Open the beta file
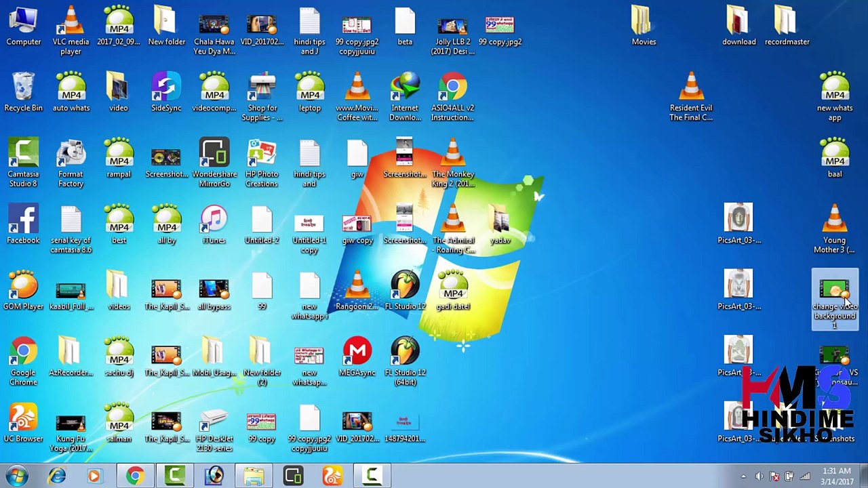 [405, 26]
